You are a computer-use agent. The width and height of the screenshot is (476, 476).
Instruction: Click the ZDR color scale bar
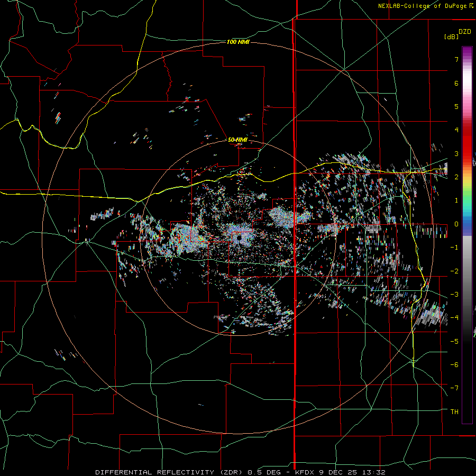point(467,235)
